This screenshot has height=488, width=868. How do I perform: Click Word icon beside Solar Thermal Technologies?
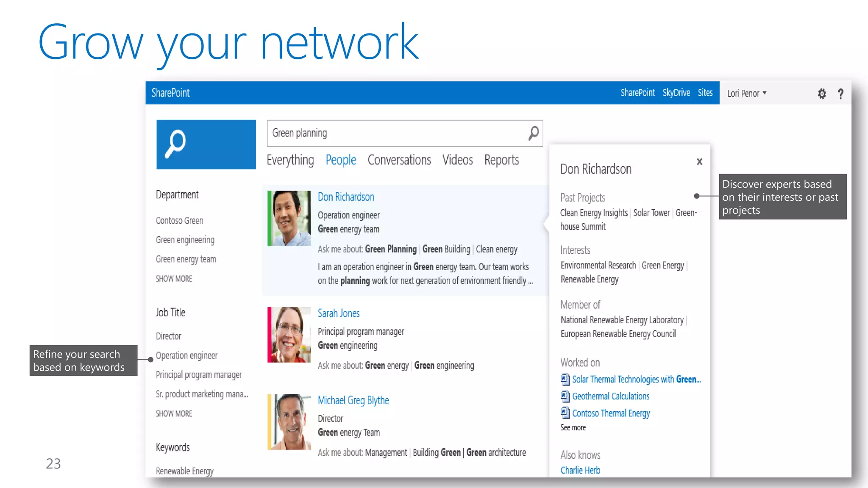[x=565, y=379]
